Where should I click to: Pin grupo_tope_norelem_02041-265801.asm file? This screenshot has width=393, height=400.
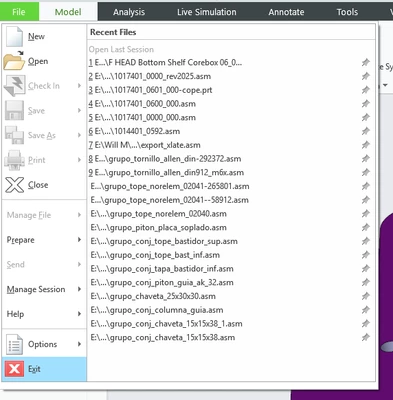click(x=366, y=186)
